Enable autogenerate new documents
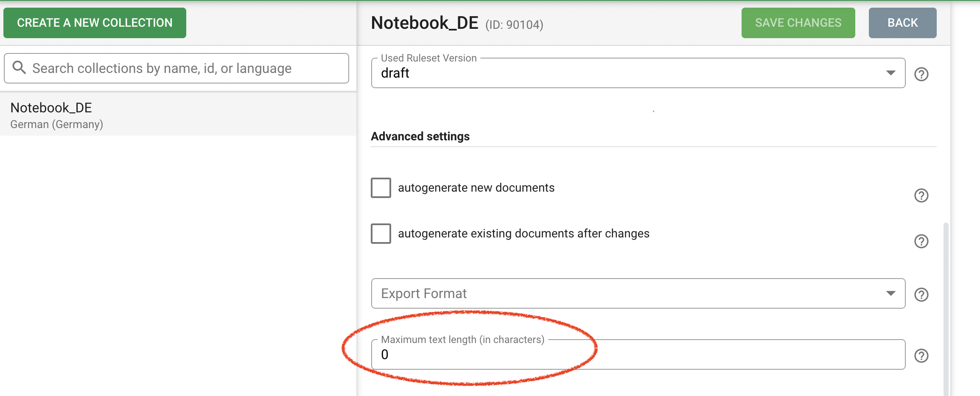The width and height of the screenshot is (980, 396). (381, 188)
